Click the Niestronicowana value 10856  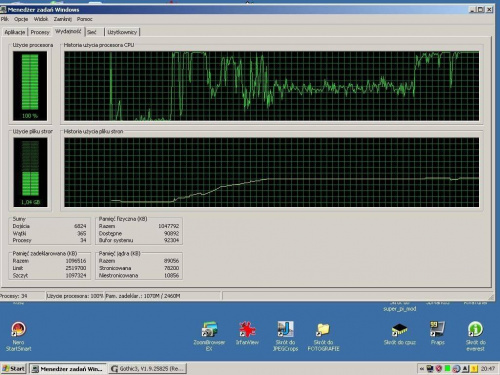(171, 275)
